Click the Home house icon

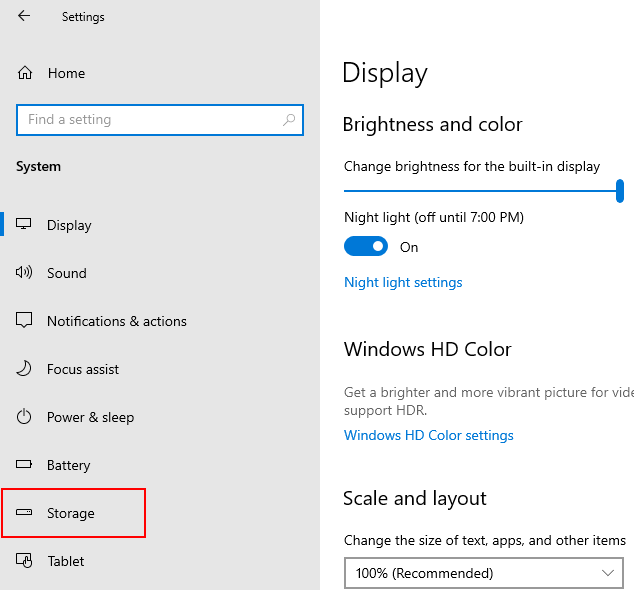point(25,73)
